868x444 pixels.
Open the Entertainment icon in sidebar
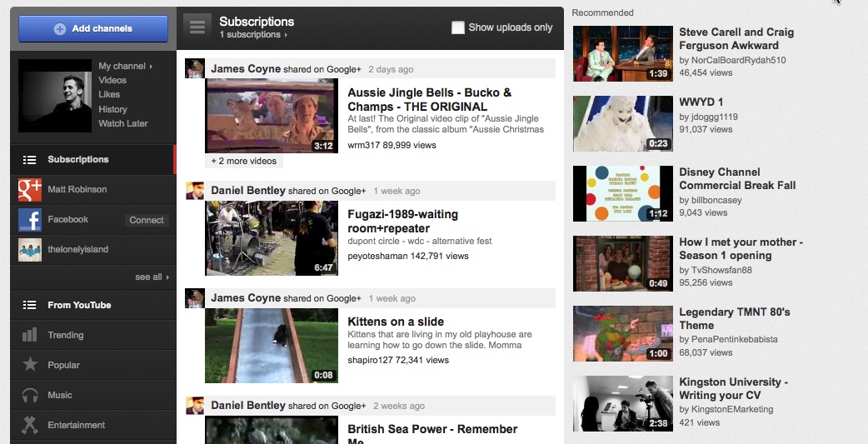(x=30, y=425)
